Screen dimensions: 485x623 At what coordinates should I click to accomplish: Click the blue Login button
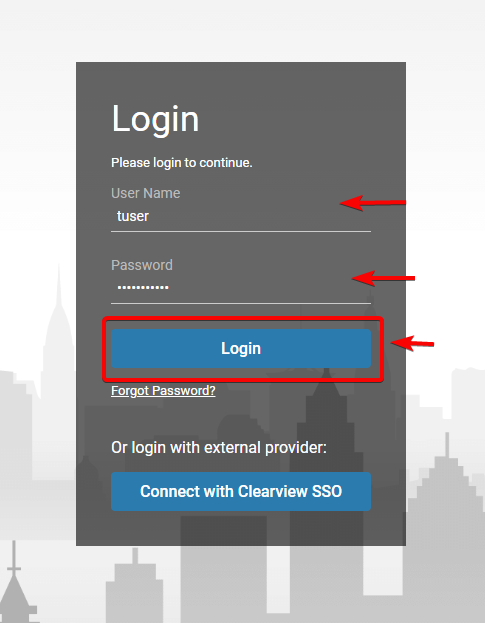[x=241, y=348]
